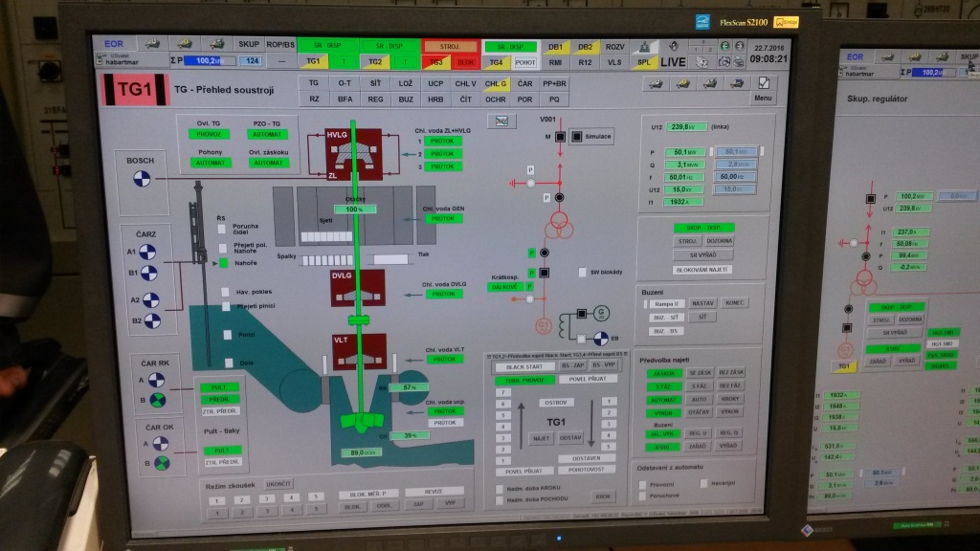Click the 100 % Otáčky speed indicator

pos(354,209)
